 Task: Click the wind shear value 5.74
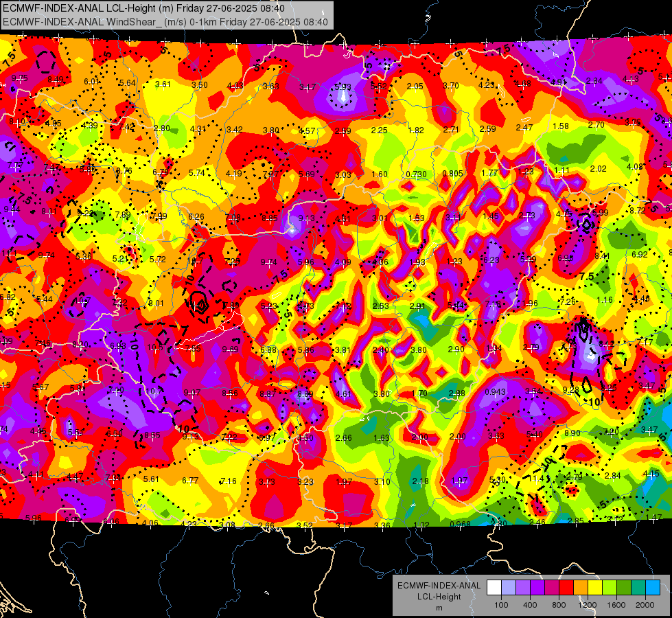pos(197,173)
